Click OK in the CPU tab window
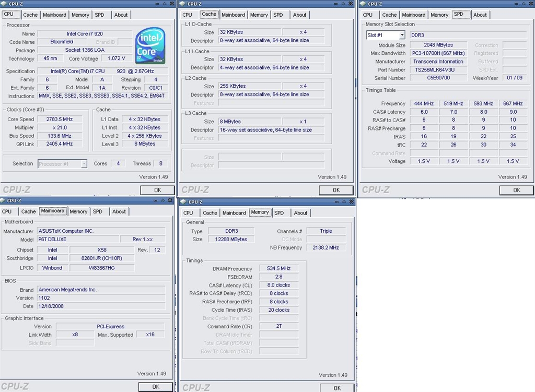 (x=157, y=190)
